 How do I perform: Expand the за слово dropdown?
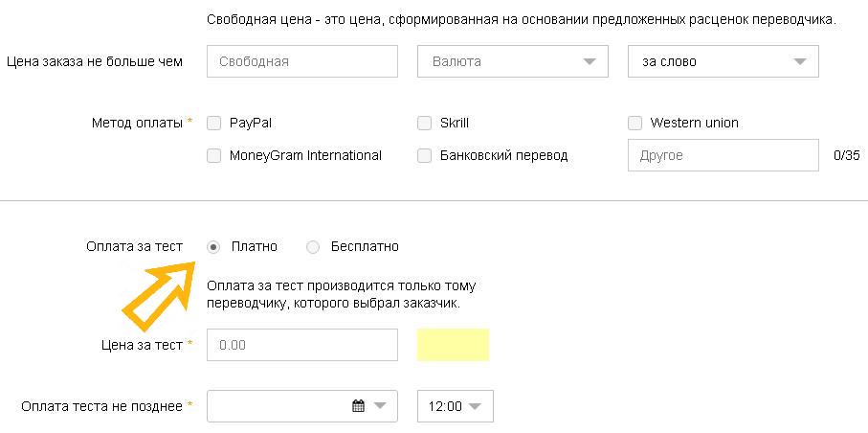point(723,61)
